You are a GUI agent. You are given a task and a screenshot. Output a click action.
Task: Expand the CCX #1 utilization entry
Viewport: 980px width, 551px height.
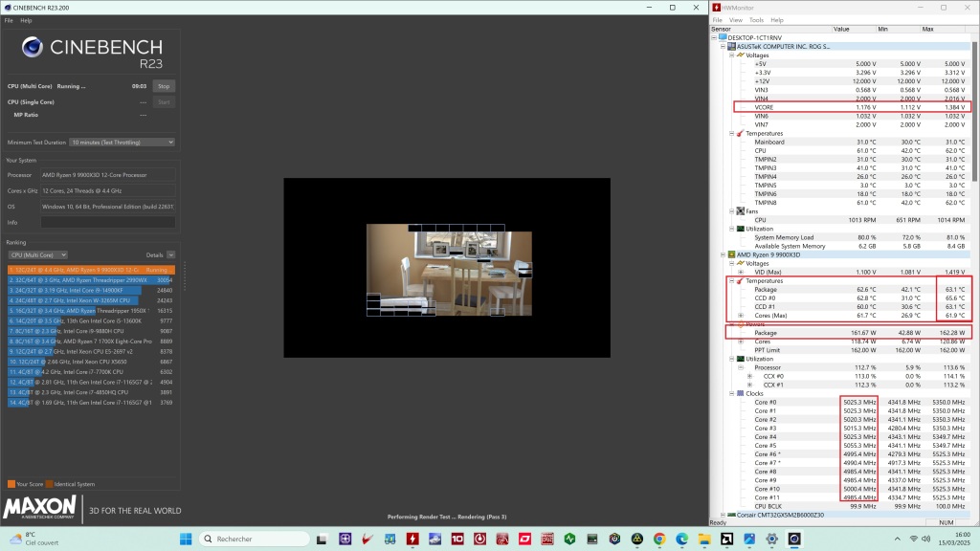749,385
